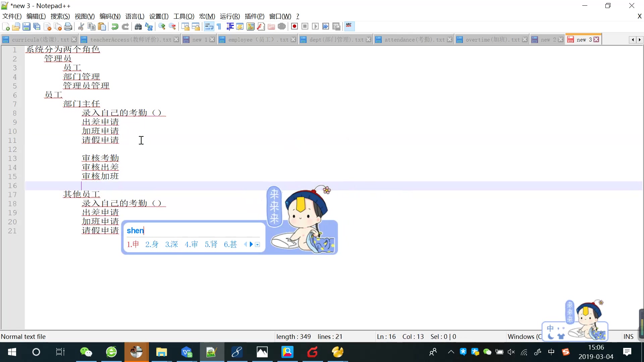Undo the last edit
This screenshot has height=362, width=644.
pyautogui.click(x=115, y=26)
